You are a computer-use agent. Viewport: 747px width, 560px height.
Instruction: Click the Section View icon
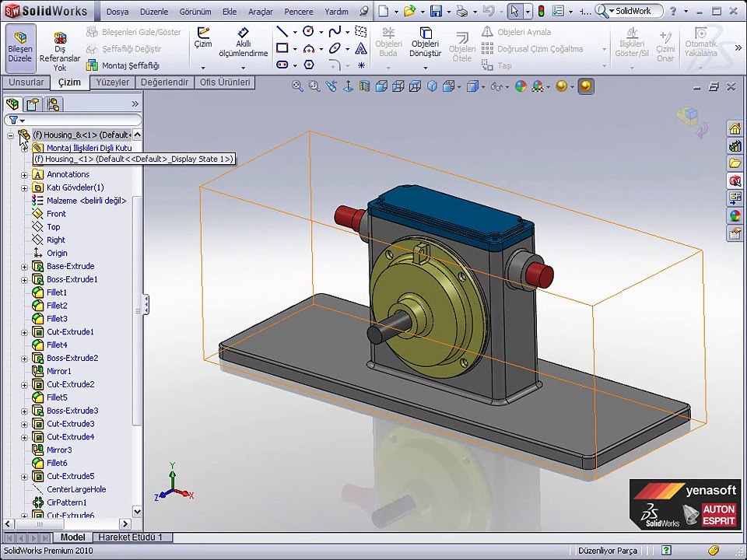click(364, 86)
